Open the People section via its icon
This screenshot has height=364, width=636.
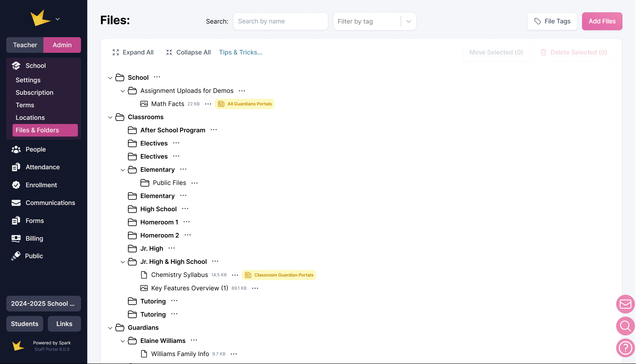16,149
